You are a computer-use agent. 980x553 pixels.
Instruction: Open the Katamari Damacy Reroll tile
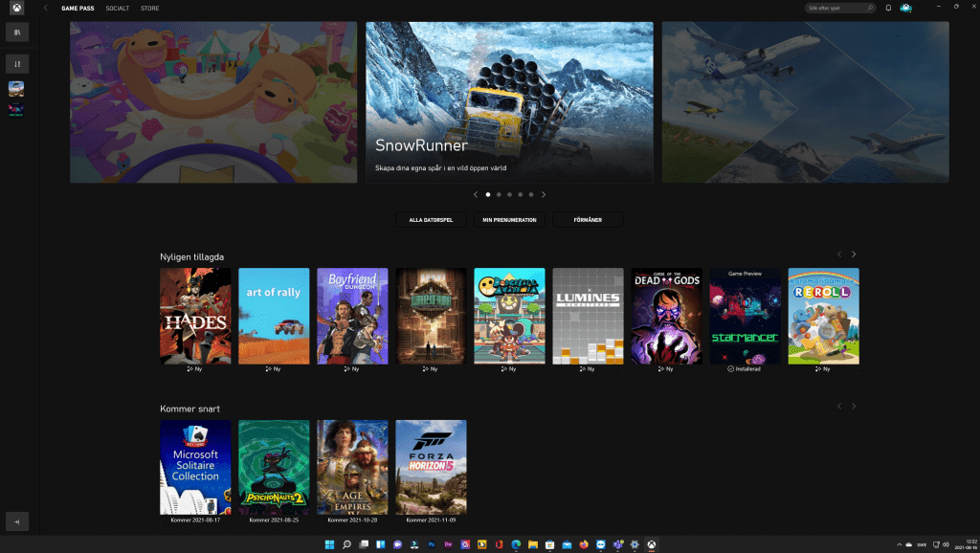click(x=824, y=316)
